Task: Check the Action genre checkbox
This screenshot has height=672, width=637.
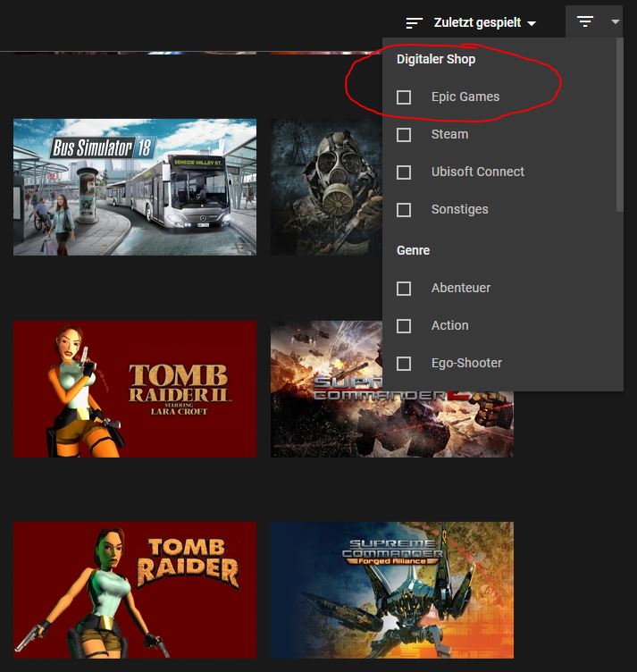Action: pyautogui.click(x=404, y=326)
